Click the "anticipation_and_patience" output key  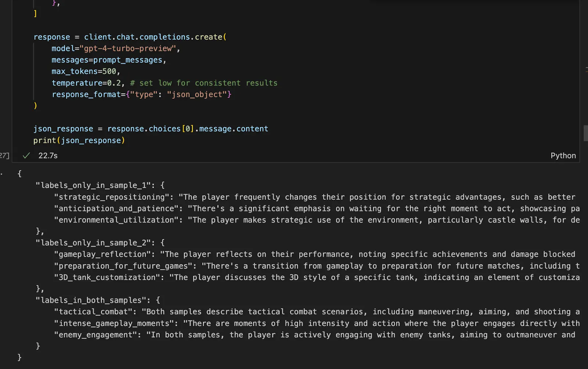click(116, 209)
